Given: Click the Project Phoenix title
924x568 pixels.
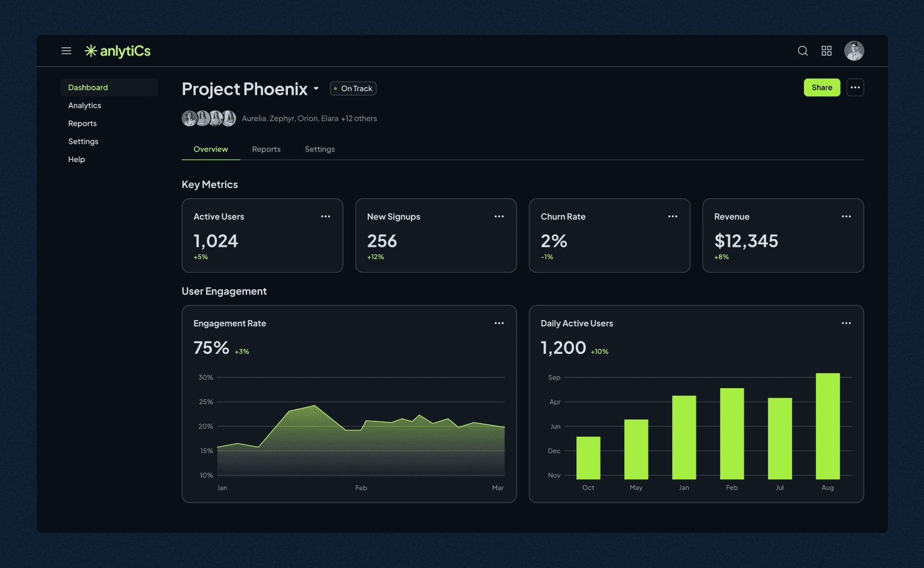Looking at the screenshot, I should [x=245, y=89].
